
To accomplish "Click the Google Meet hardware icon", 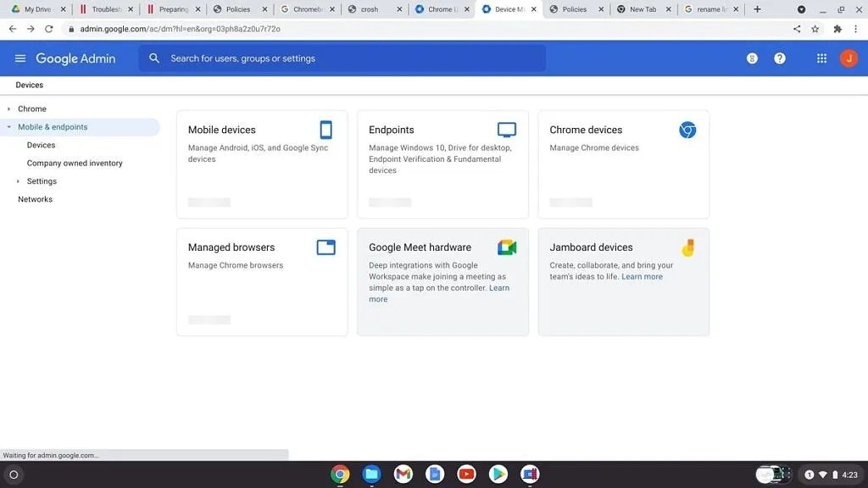I will click(506, 247).
